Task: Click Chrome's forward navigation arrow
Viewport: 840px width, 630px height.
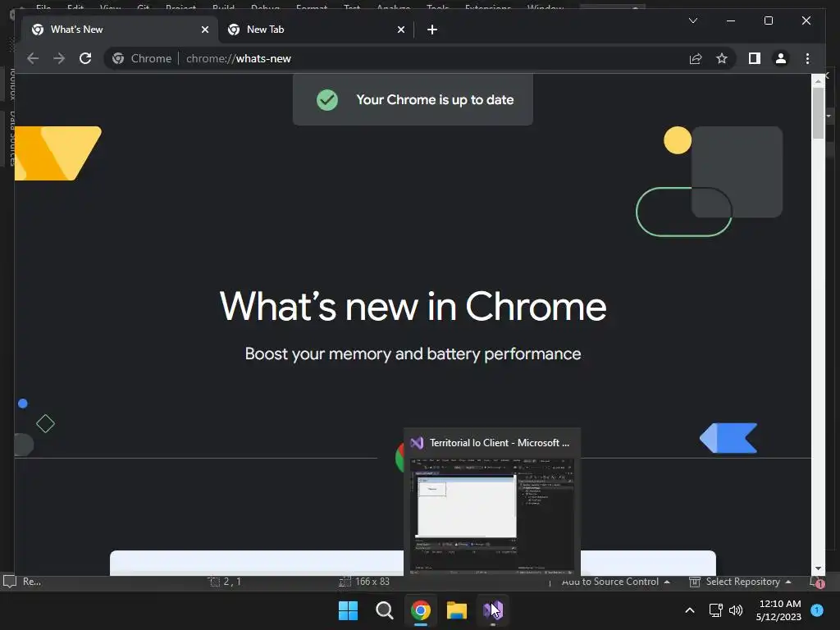Action: [x=59, y=58]
